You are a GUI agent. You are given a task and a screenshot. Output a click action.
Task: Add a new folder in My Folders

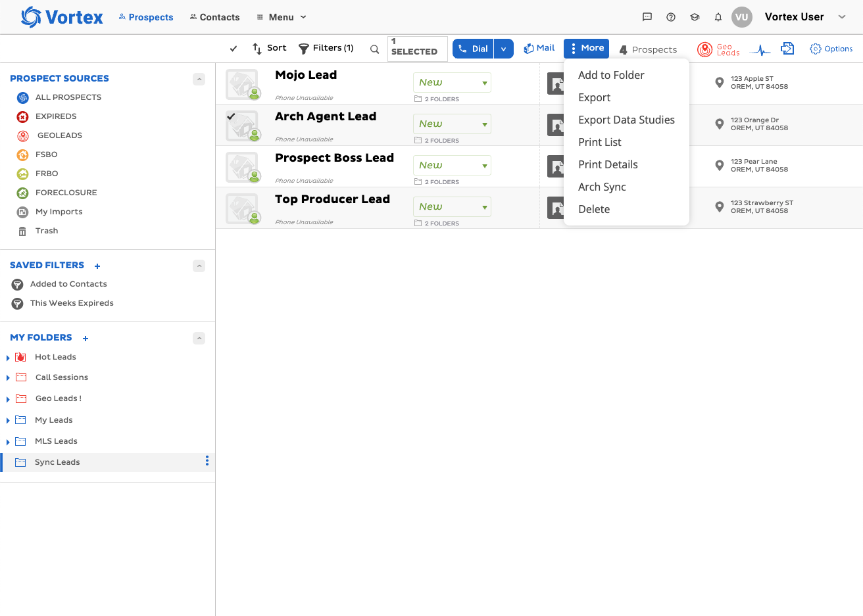click(86, 339)
